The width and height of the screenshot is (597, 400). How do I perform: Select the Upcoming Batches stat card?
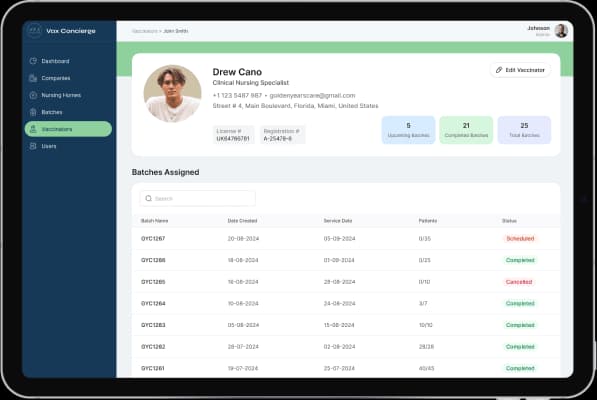408,130
